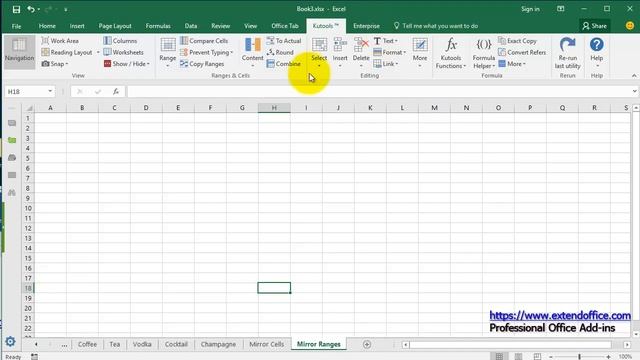
Task: Switch to the Office Tab ribbon tab
Action: point(285,26)
